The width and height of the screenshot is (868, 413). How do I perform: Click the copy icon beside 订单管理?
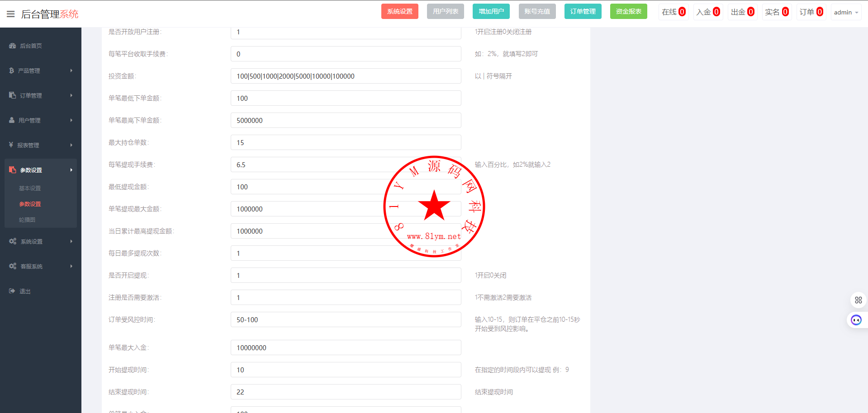tap(12, 95)
